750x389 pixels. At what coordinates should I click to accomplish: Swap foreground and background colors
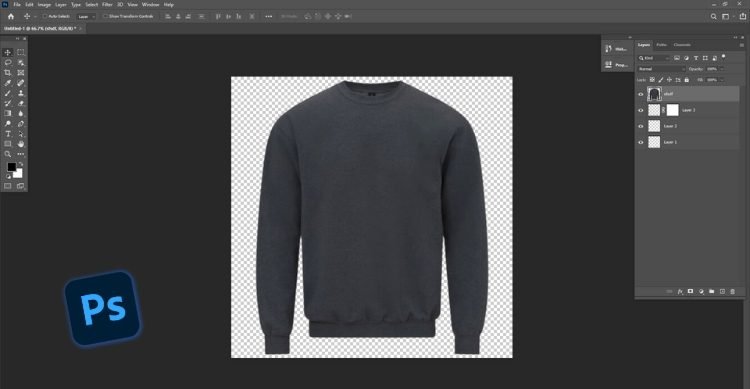[x=21, y=165]
